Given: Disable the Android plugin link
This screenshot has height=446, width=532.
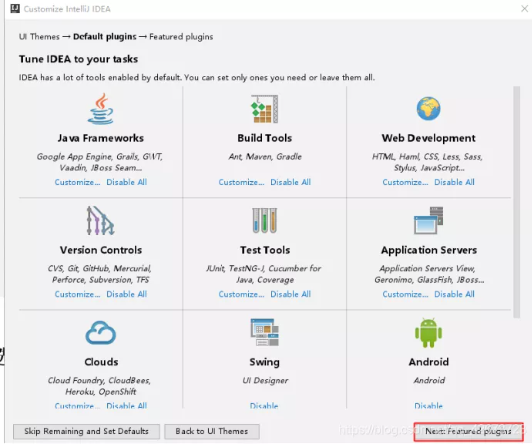Looking at the screenshot, I should click(429, 406).
